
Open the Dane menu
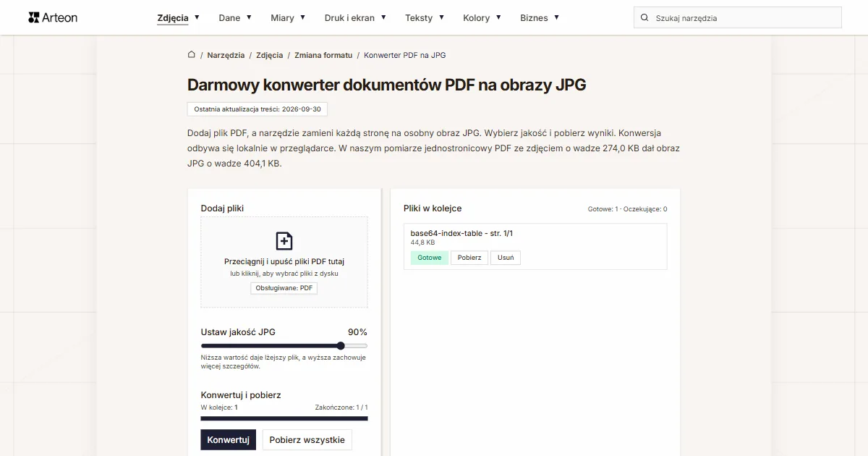229,18
